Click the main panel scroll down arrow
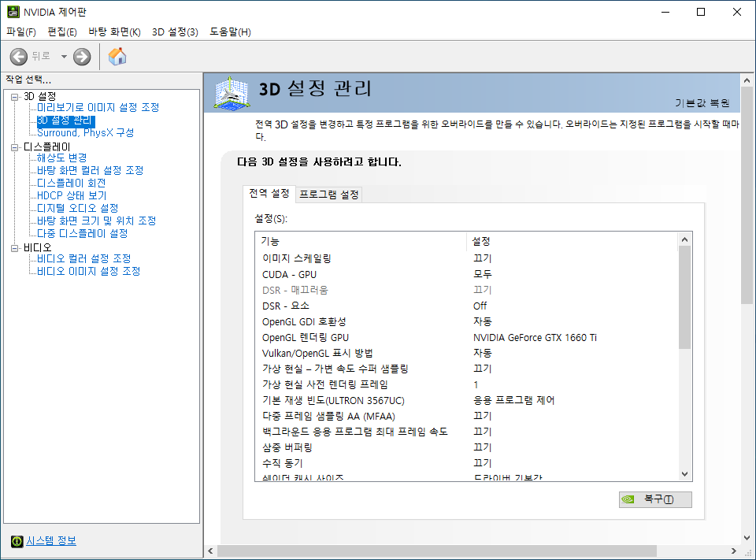The width and height of the screenshot is (756, 560). pos(747,538)
